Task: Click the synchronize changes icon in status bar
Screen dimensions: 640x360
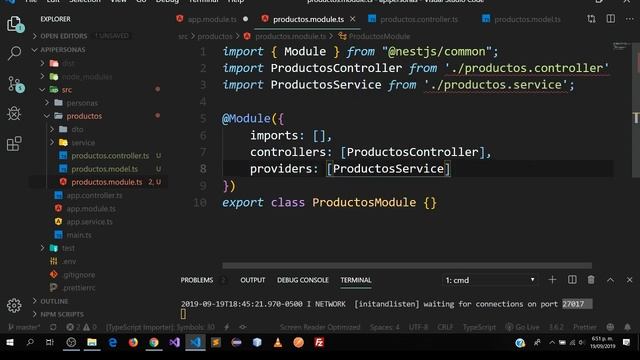Action: (53, 327)
